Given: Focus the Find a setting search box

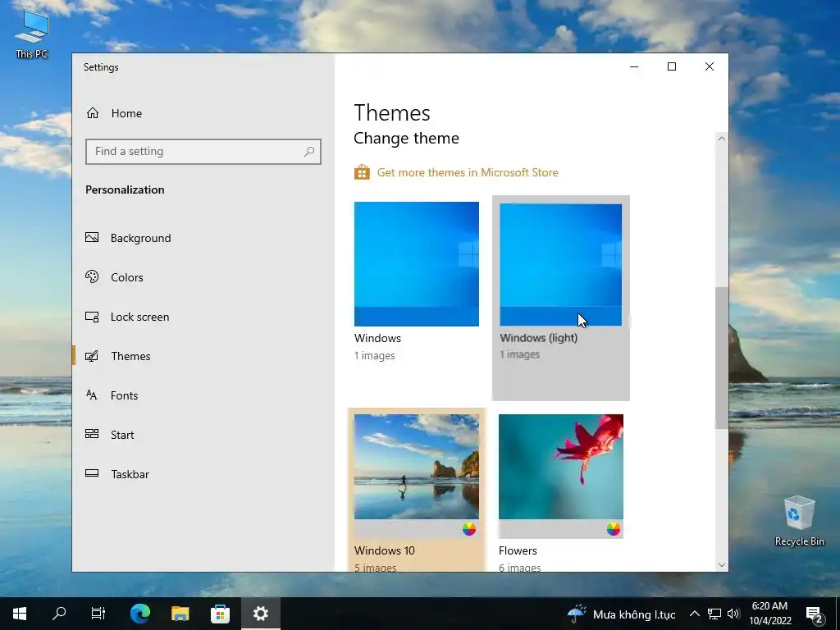Looking at the screenshot, I should 203,152.
